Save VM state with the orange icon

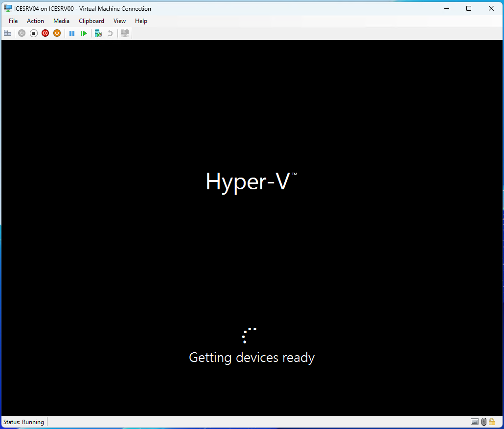pos(57,33)
